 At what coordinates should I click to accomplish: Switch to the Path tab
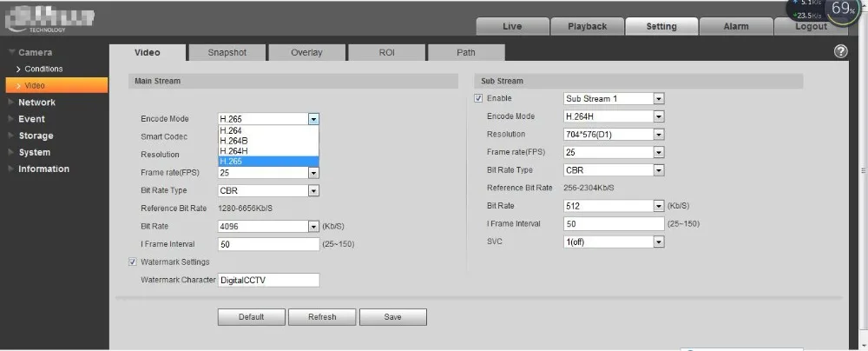coord(466,53)
